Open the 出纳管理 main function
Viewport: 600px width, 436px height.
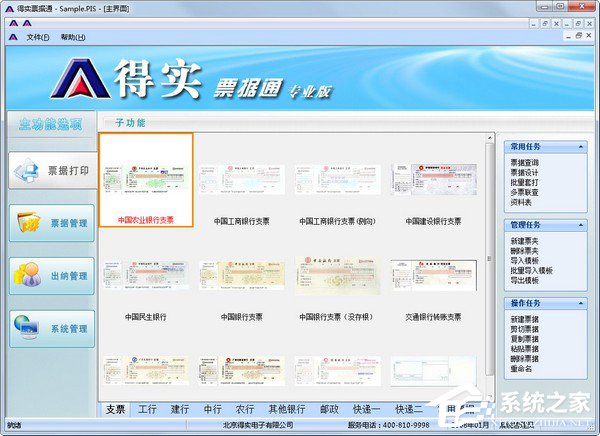(x=52, y=276)
